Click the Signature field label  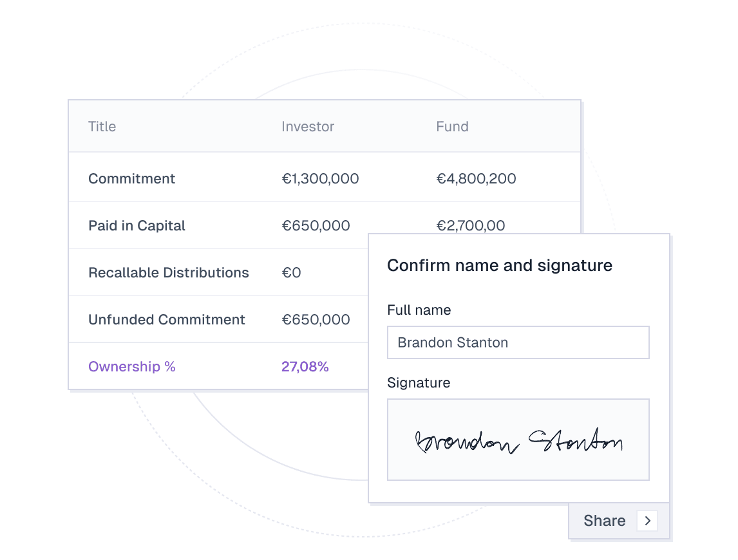[419, 383]
